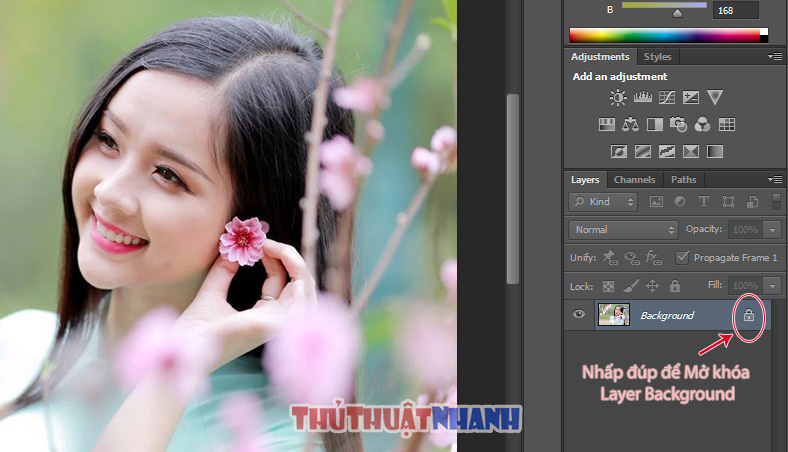Toggle lock all padlock in Lock row
This screenshot has width=788, height=452.
coord(674,286)
